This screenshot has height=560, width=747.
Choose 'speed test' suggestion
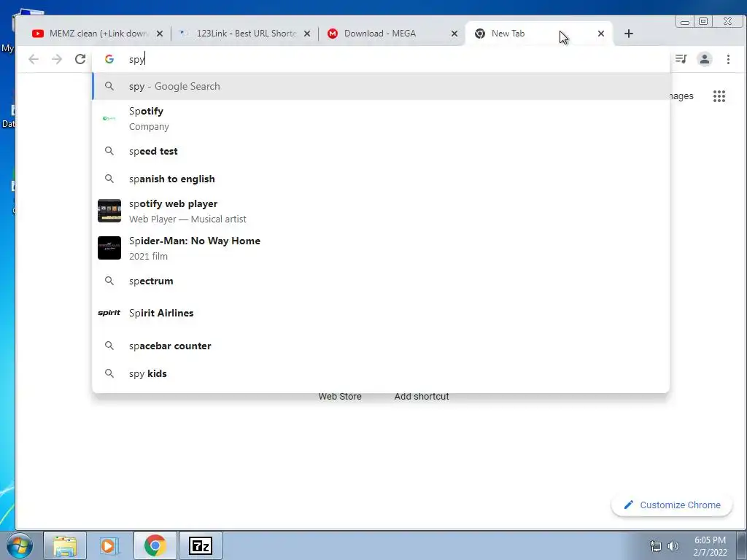pyautogui.click(x=381, y=151)
